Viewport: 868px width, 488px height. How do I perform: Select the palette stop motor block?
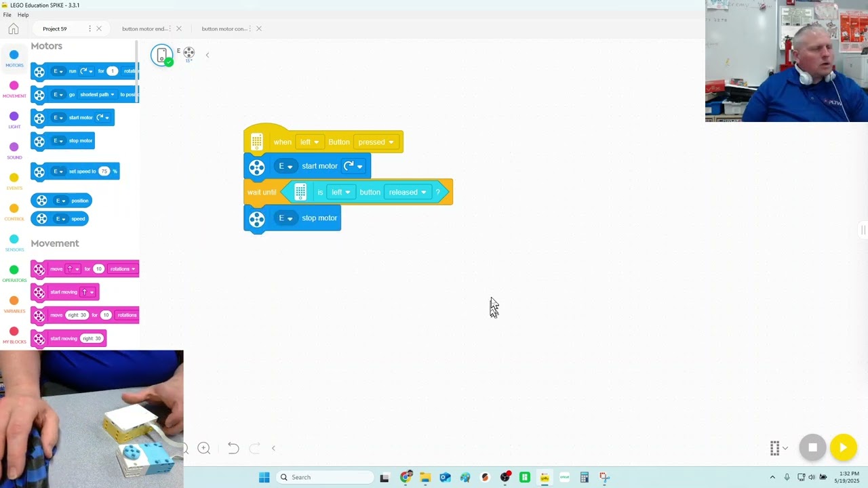[x=62, y=141]
